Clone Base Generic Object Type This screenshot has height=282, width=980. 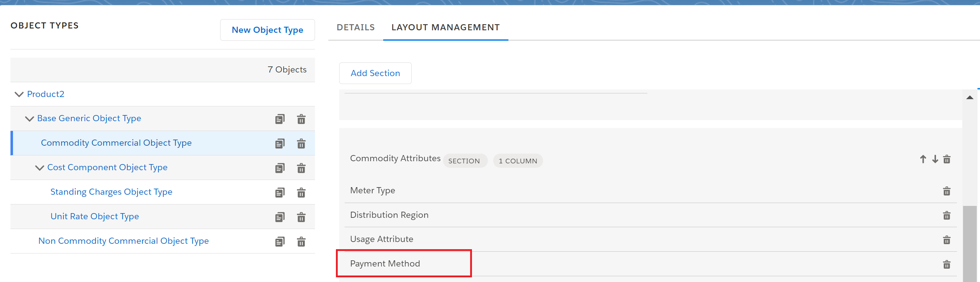pos(280,119)
